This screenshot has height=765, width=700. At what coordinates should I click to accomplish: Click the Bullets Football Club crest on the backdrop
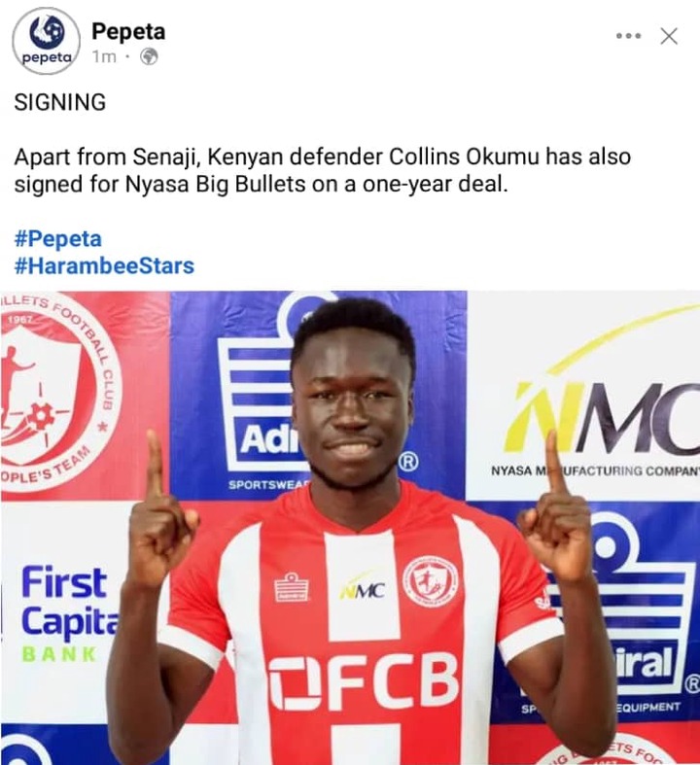(x=59, y=393)
